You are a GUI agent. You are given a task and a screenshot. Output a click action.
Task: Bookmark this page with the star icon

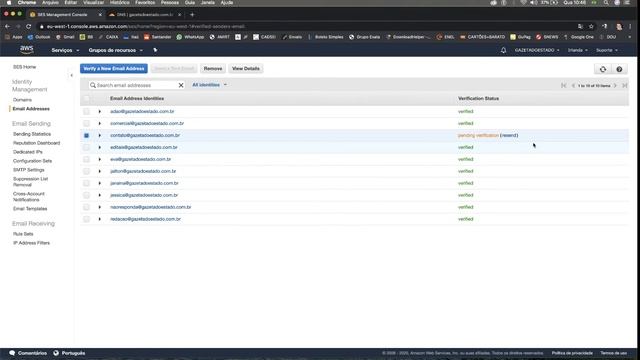[591, 27]
